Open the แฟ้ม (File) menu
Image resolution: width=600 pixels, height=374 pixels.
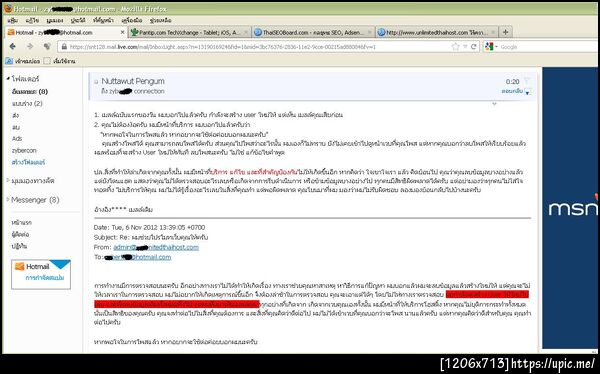[x=12, y=20]
